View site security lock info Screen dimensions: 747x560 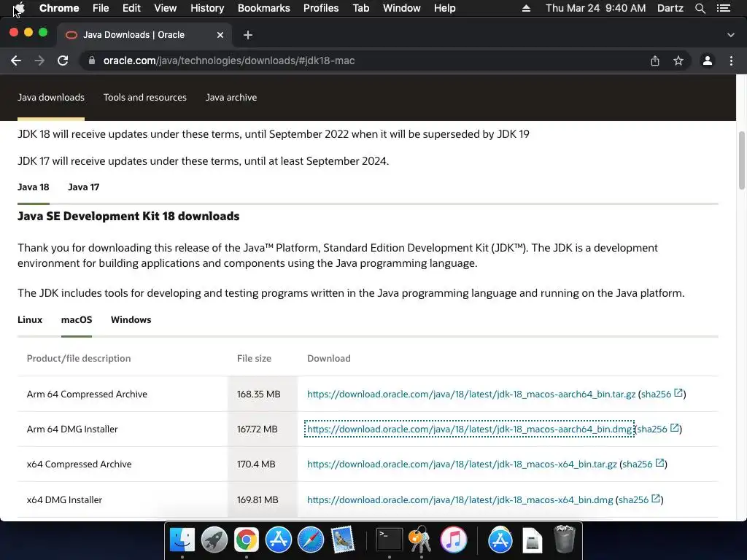click(92, 61)
